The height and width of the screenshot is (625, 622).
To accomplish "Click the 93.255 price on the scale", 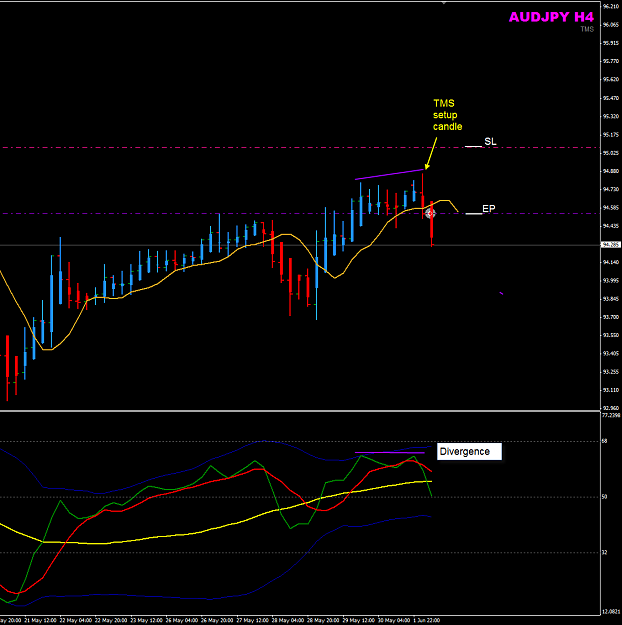I will [610, 372].
